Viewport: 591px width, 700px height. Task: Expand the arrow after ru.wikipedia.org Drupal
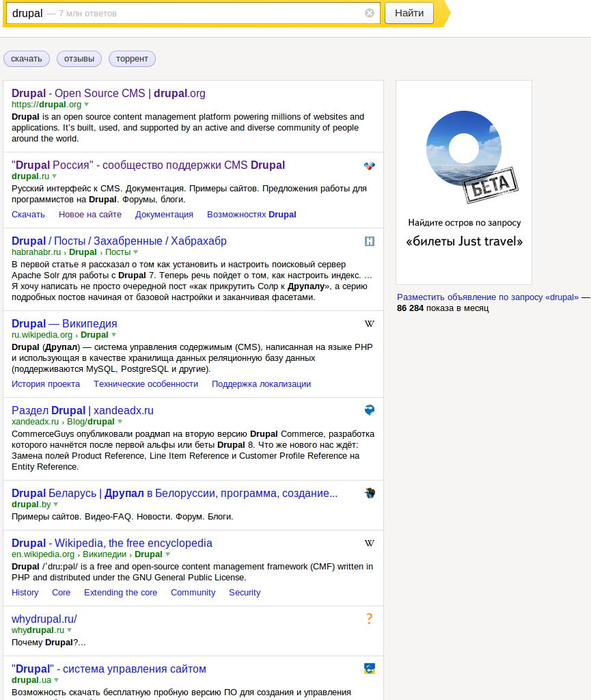(113, 335)
